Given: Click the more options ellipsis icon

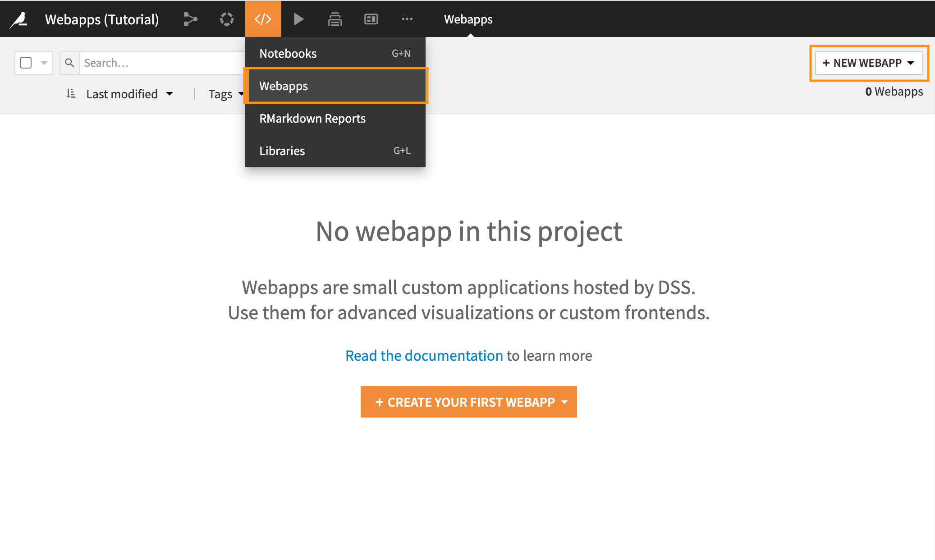Looking at the screenshot, I should click(407, 18).
